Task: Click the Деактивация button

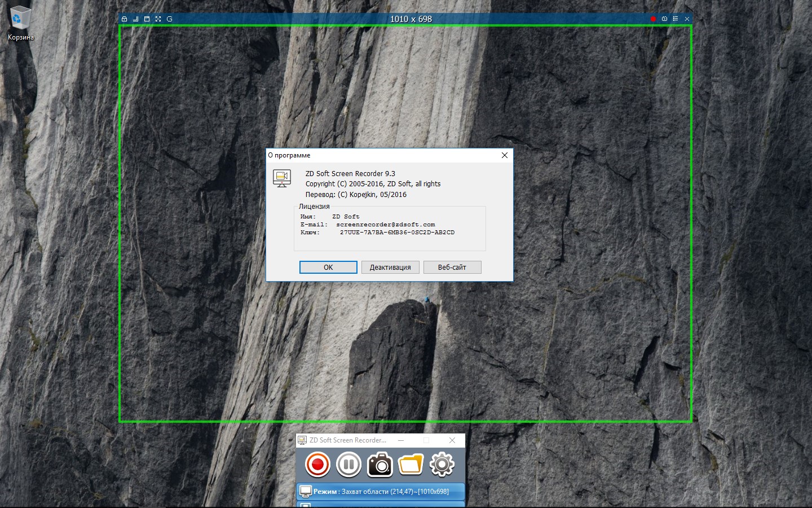Action: 390,268
